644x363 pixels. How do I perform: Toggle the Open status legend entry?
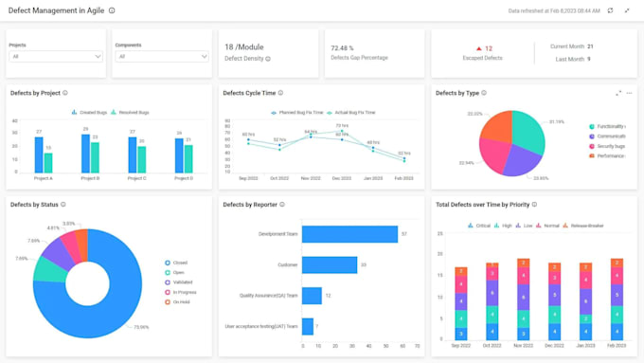tap(174, 273)
